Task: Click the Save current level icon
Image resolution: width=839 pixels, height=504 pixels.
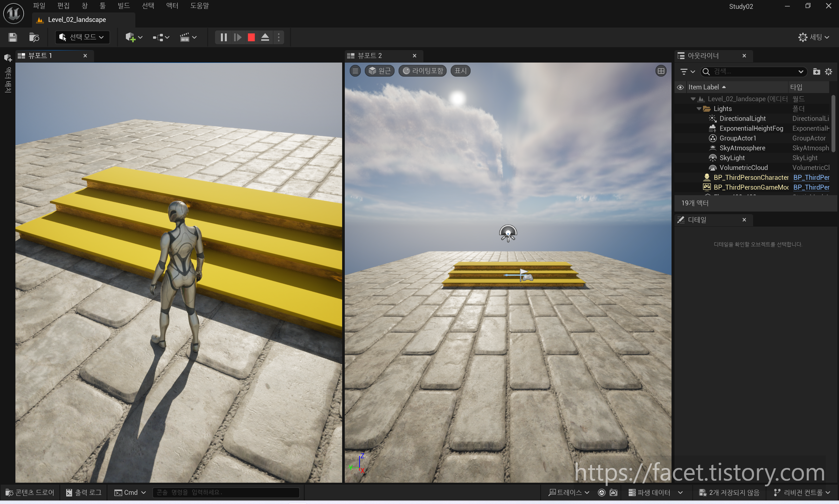Action: tap(12, 37)
